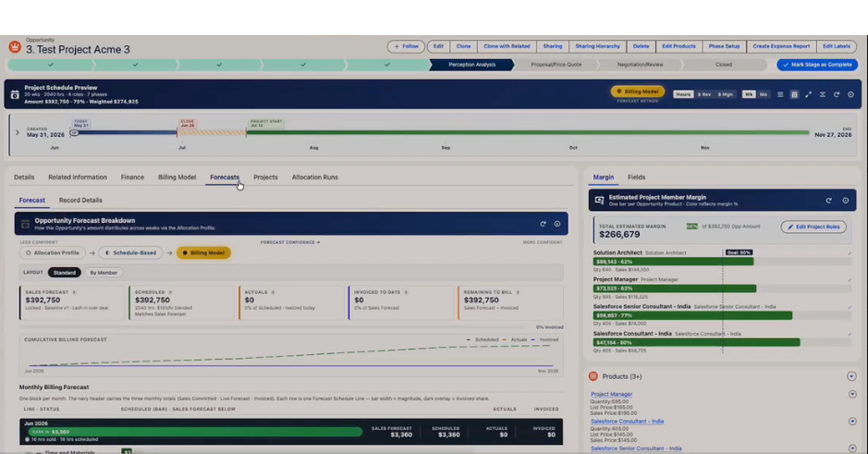Open Products (3+) list dropdown menu

click(x=851, y=376)
